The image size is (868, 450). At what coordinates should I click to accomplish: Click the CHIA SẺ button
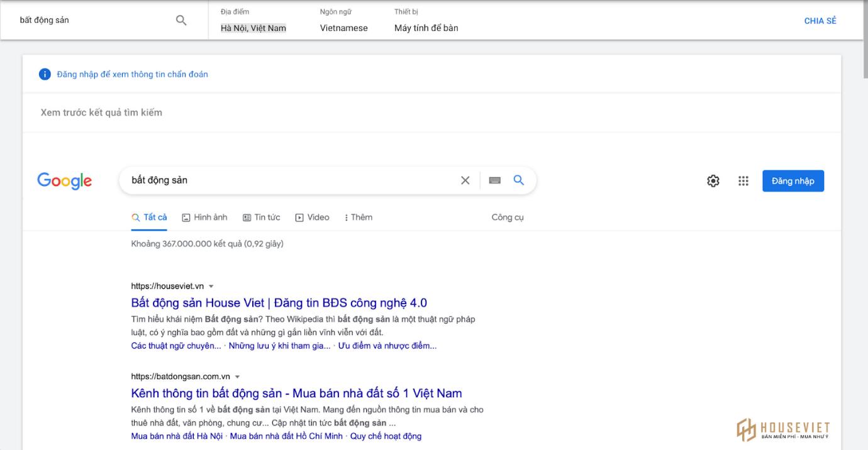point(820,21)
